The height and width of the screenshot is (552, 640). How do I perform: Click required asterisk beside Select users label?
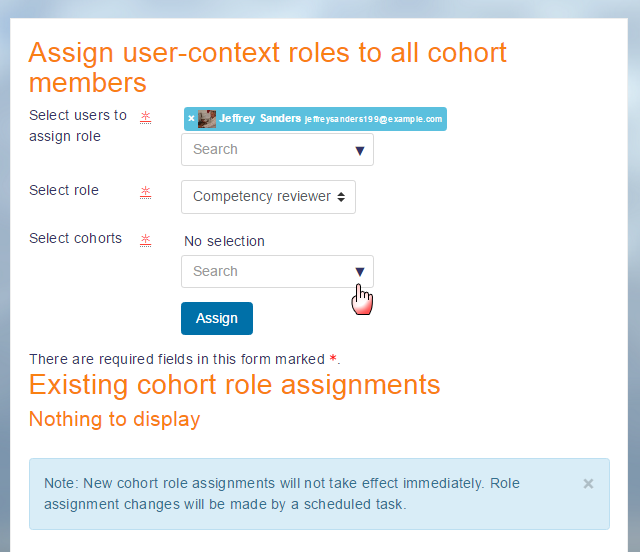pyautogui.click(x=145, y=116)
